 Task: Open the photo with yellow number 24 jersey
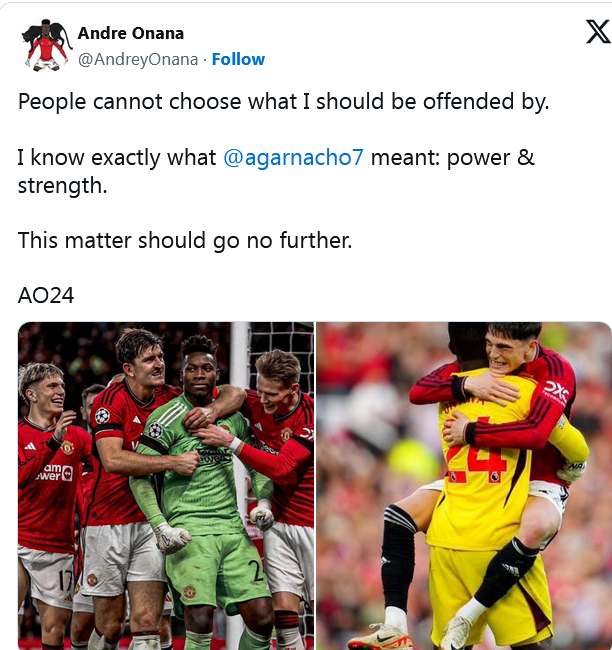click(x=464, y=486)
